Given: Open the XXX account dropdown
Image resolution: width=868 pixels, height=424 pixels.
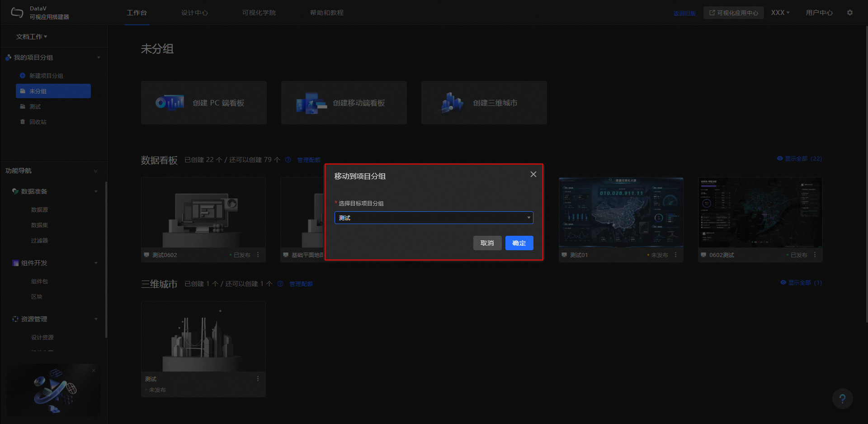Looking at the screenshot, I should pyautogui.click(x=780, y=13).
